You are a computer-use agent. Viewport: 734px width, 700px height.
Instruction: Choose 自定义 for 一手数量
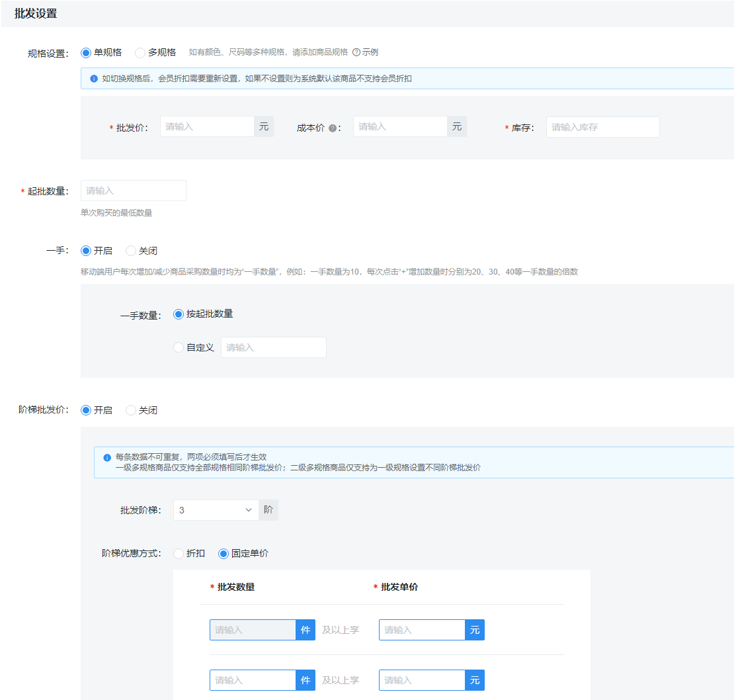pos(178,347)
